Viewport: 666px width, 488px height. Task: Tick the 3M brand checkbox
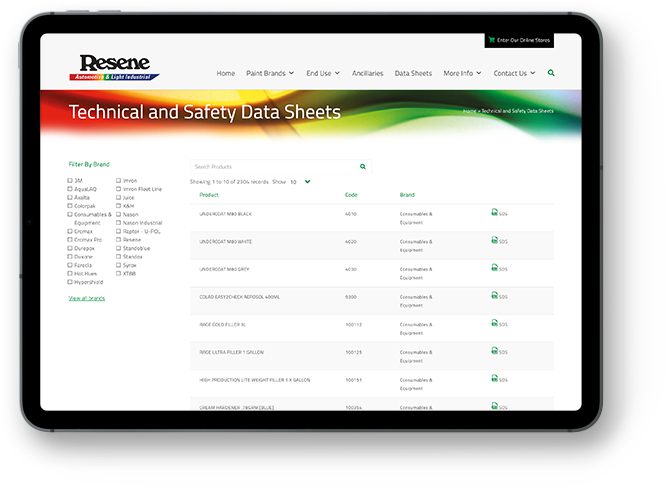coord(70,181)
